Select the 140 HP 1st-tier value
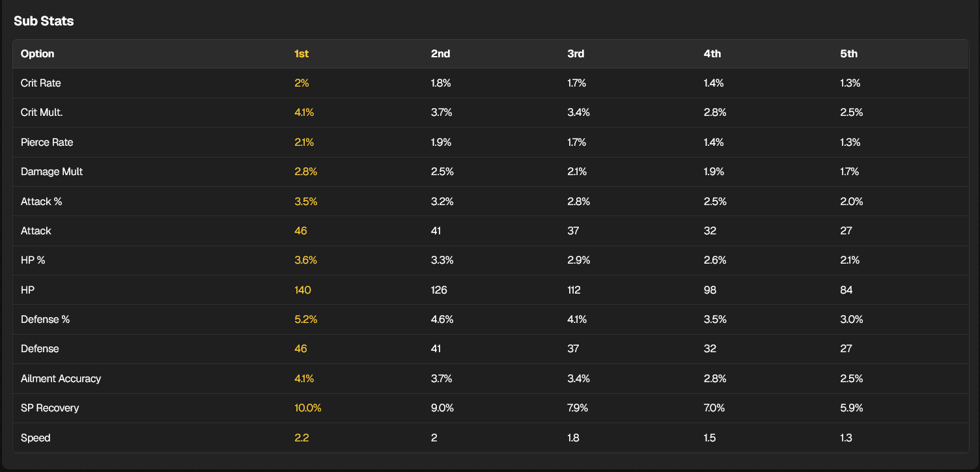 coord(303,290)
